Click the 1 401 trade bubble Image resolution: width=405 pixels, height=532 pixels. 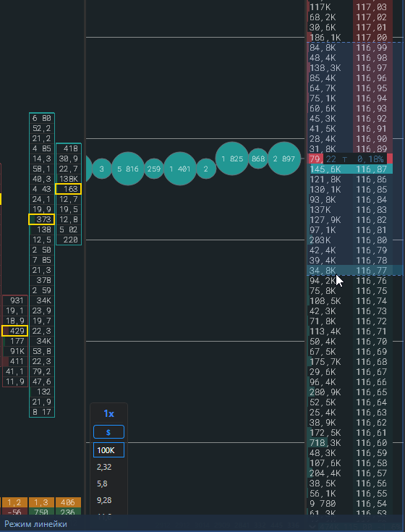coord(180,169)
